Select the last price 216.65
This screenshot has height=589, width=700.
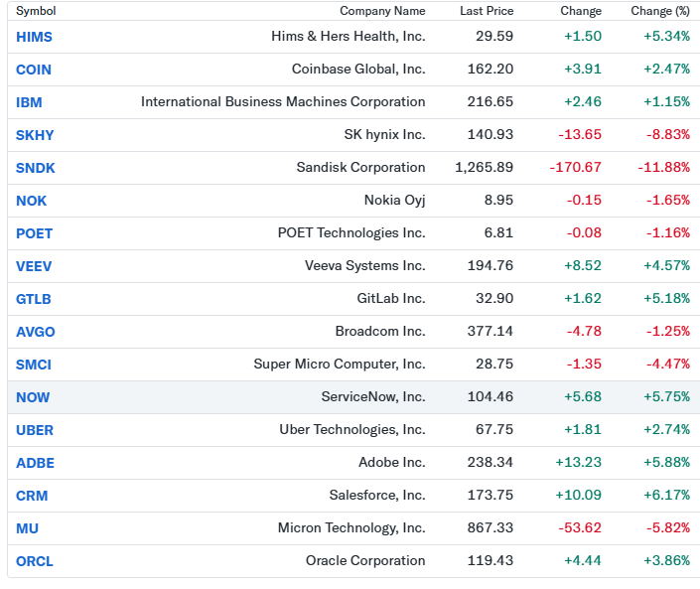point(490,101)
